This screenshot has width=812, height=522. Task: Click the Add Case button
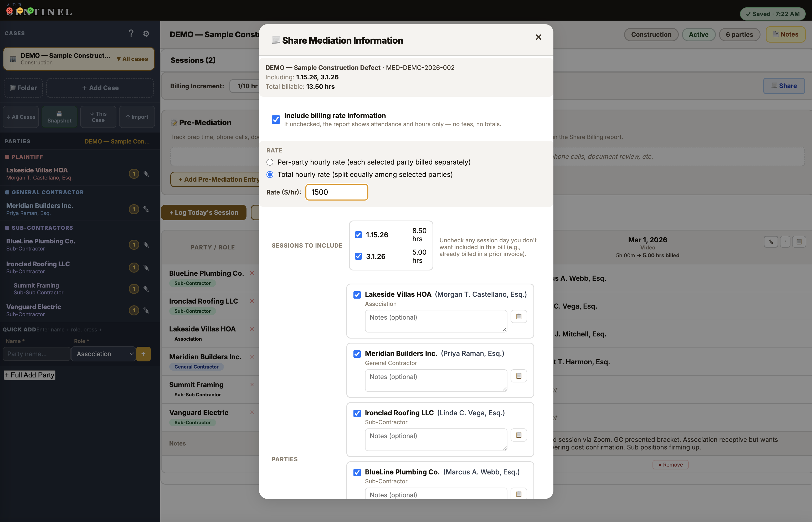[x=100, y=88]
